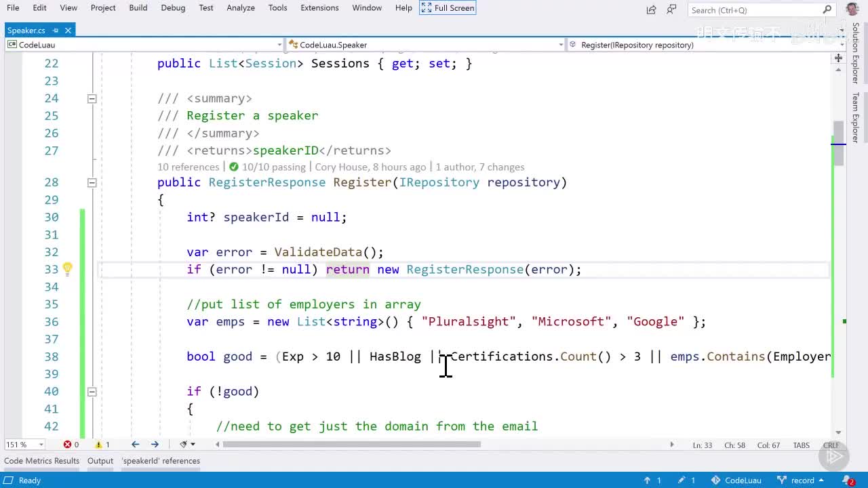The height and width of the screenshot is (488, 868).
Task: Collapse the Register method at line 28
Action: [92, 182]
